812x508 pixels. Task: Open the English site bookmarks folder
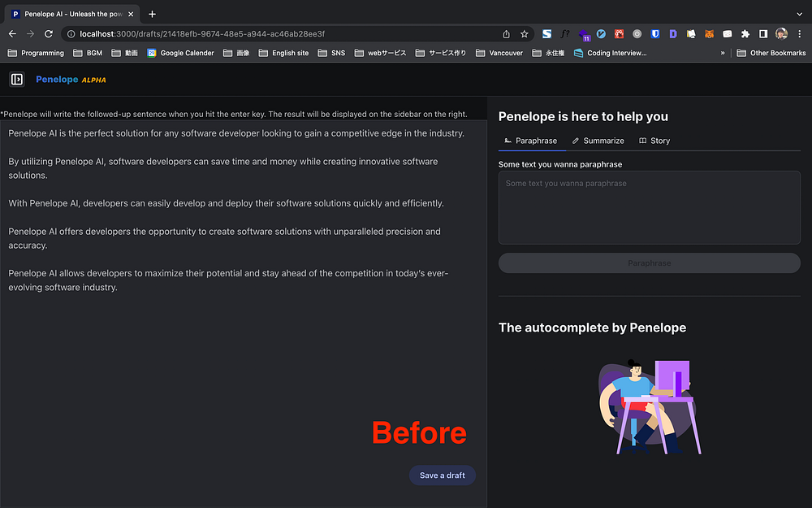[x=283, y=53]
